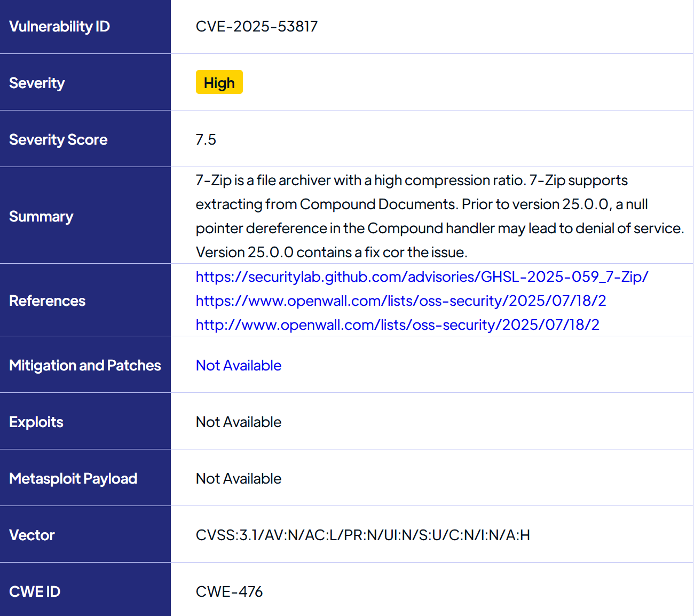Click the yellow High severity badge
694x616 pixels.
219,82
